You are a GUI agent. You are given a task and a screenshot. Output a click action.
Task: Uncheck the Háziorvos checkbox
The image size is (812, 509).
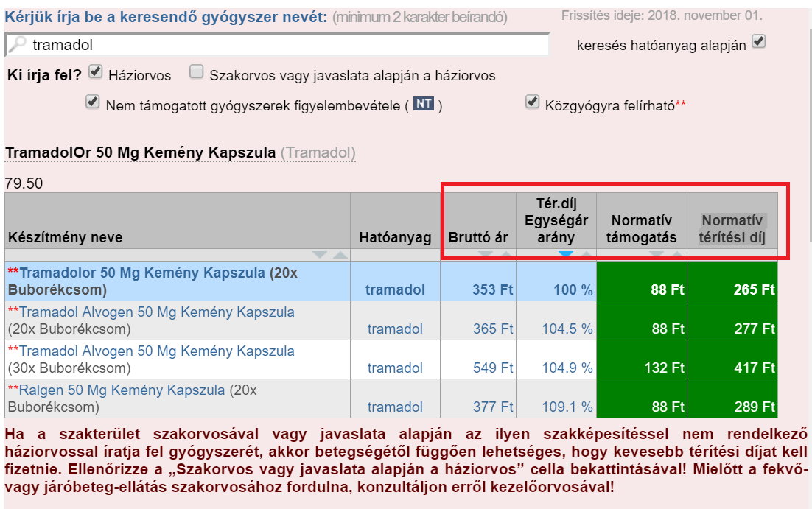pyautogui.click(x=95, y=71)
